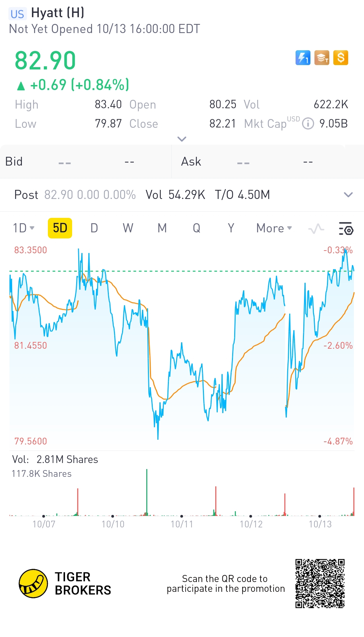
Task: Tap the Bid price row
Action: [86, 162]
